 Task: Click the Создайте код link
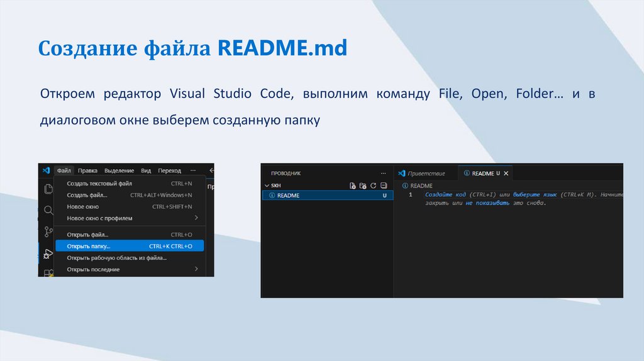tap(445, 195)
